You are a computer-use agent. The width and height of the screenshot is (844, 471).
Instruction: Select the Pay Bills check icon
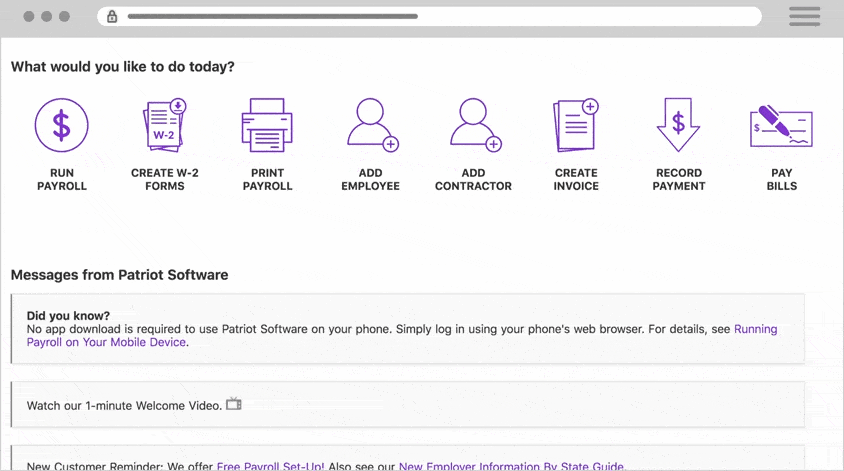[781, 125]
